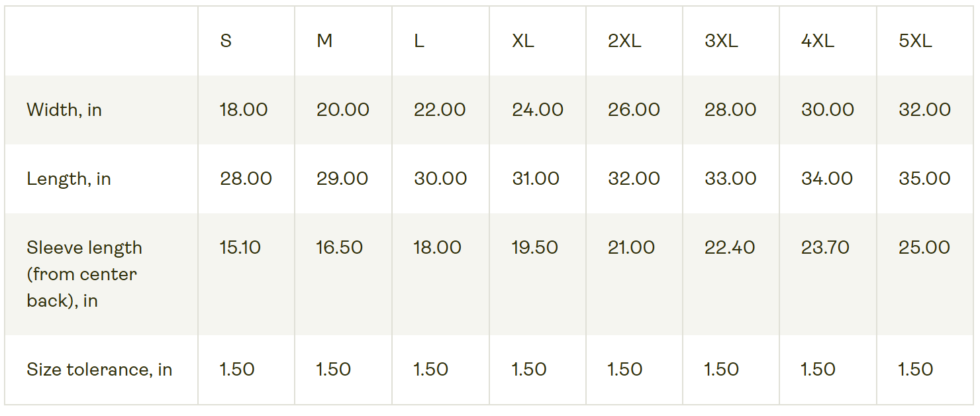Click the size tolerance 1.50 under 4XL

click(818, 370)
